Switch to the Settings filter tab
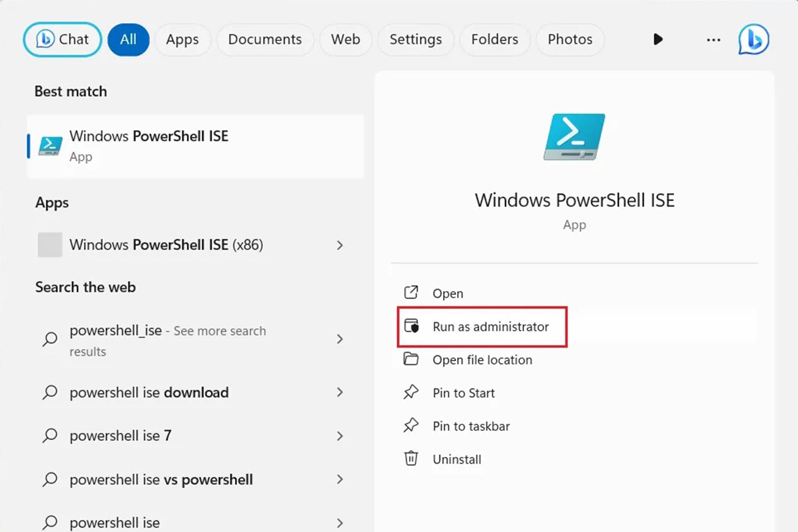798x532 pixels. pos(416,39)
